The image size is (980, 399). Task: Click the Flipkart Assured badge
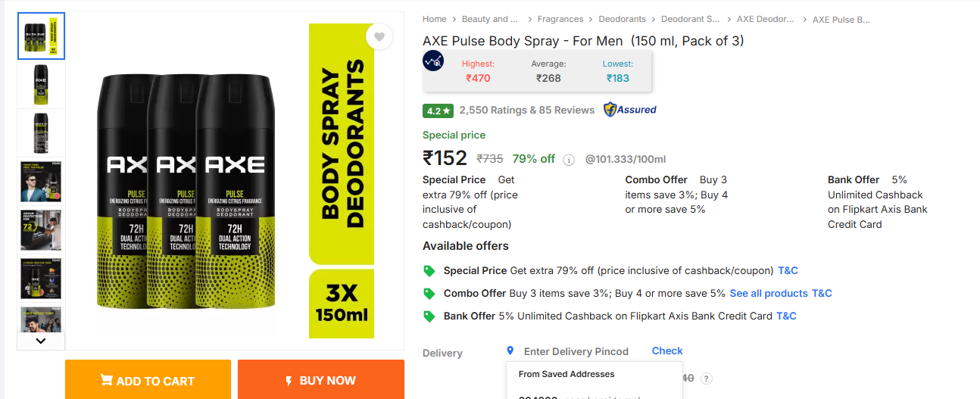pyautogui.click(x=630, y=110)
